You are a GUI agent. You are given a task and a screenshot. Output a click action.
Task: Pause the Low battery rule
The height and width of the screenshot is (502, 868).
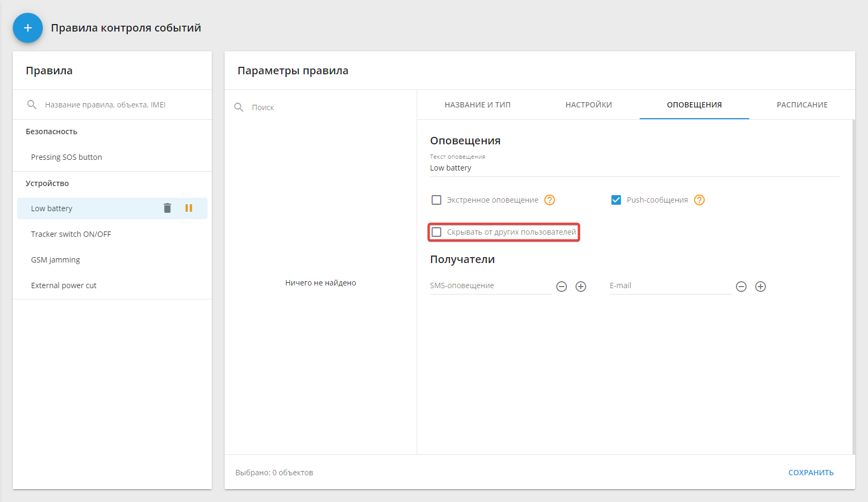point(189,208)
